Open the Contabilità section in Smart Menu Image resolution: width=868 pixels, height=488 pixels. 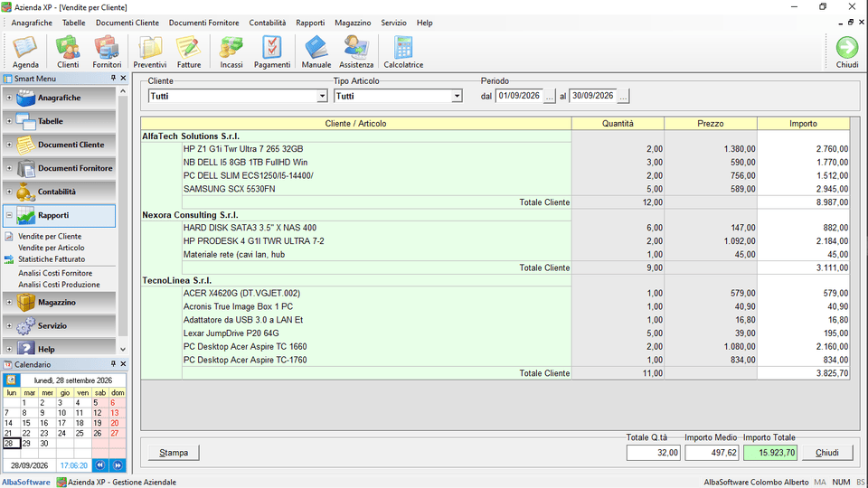[x=60, y=192]
